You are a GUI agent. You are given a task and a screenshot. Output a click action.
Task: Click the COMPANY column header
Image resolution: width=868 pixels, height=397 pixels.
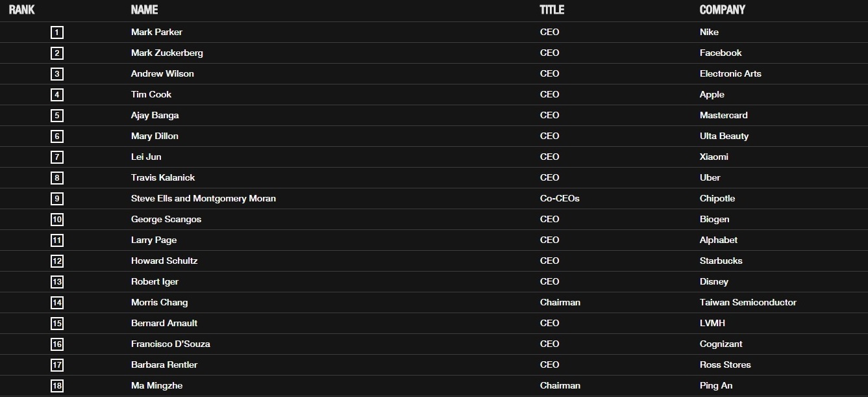click(723, 10)
